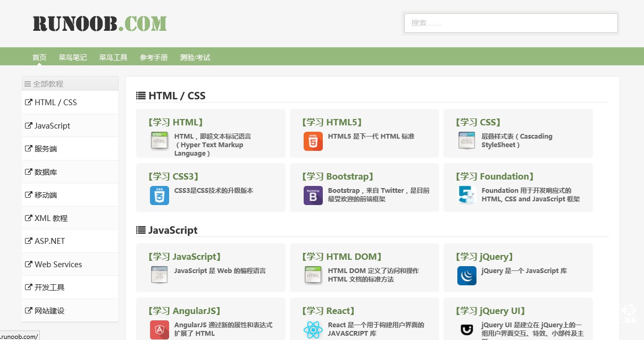Click text 'CSS3是CSS技术的升级版本'
This screenshot has width=644, height=340.
214,191
